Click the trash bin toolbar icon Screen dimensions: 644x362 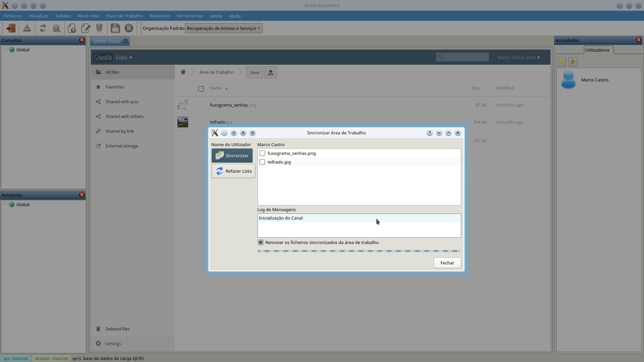[99, 28]
